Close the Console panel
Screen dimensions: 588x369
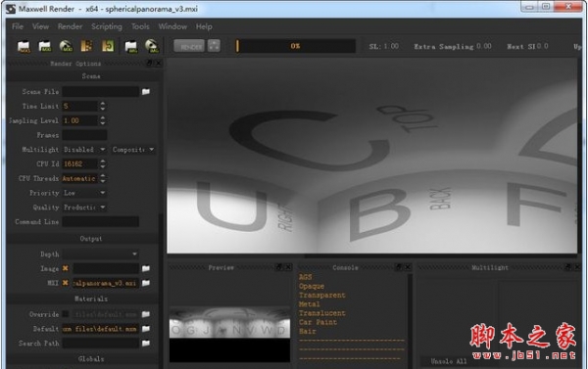(408, 267)
